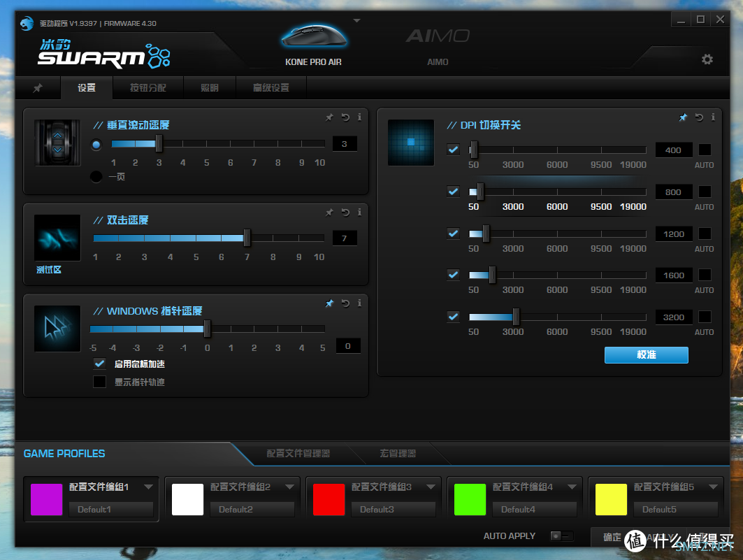The width and height of the screenshot is (743, 560).
Task: Expand profile slot 5 dropdown
Action: [x=713, y=487]
